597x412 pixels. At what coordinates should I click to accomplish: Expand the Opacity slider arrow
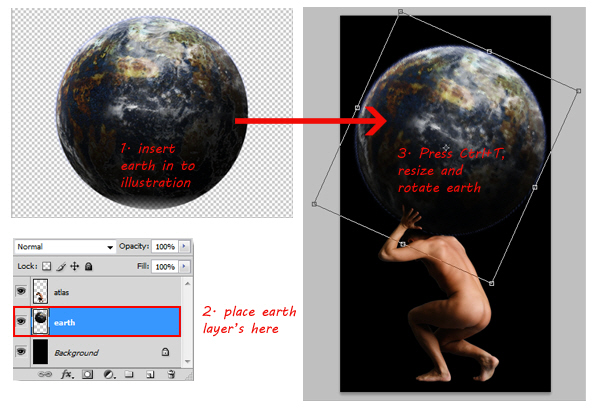pyautogui.click(x=184, y=246)
